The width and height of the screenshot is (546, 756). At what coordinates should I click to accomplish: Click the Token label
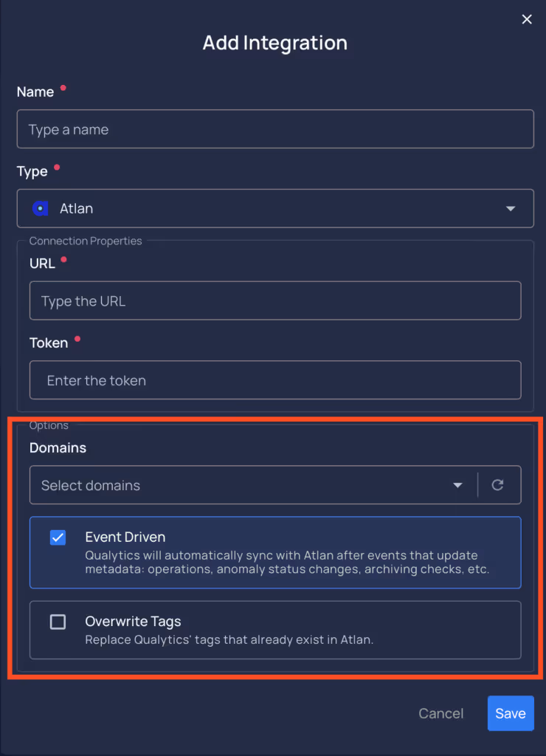(x=49, y=343)
